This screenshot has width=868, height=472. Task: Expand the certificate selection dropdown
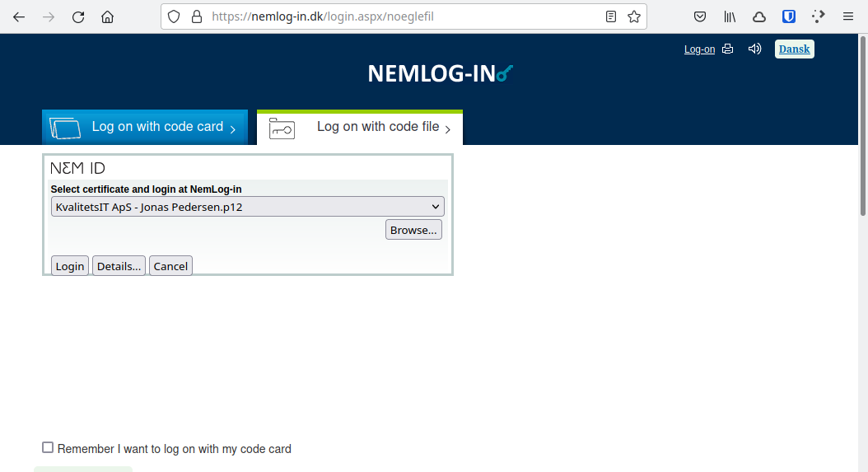(247, 207)
